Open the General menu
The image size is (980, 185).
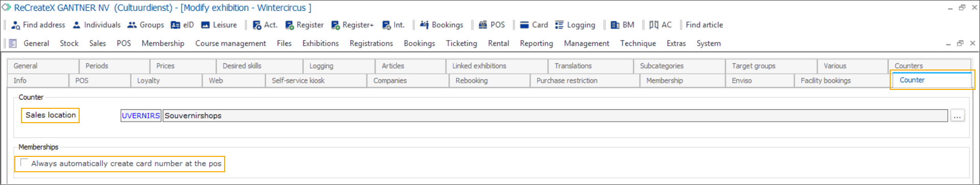[36, 43]
